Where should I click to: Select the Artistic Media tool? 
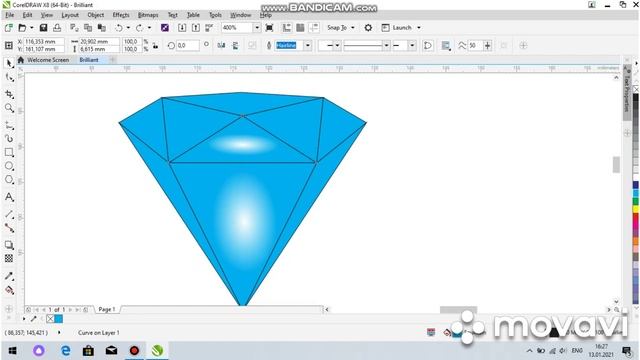tap(9, 139)
